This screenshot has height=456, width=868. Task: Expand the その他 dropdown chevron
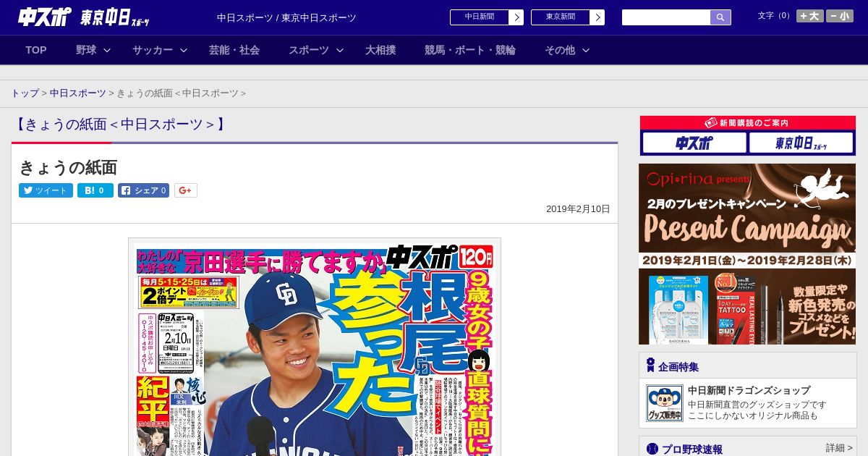pos(586,50)
